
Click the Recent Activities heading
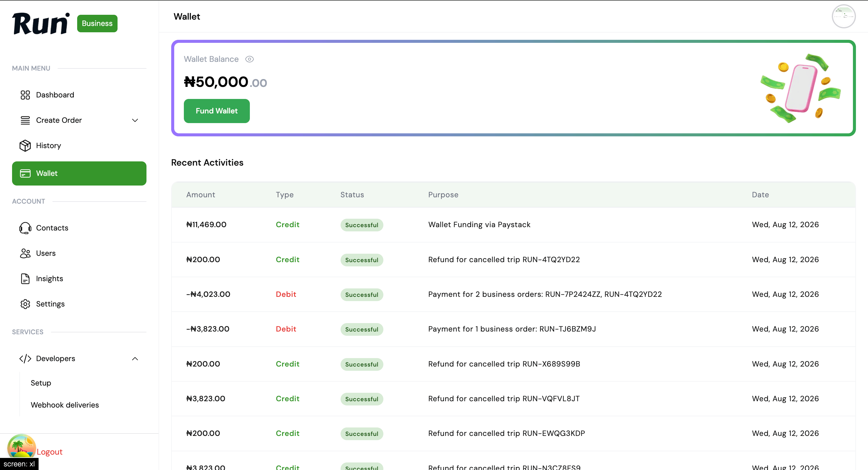207,163
